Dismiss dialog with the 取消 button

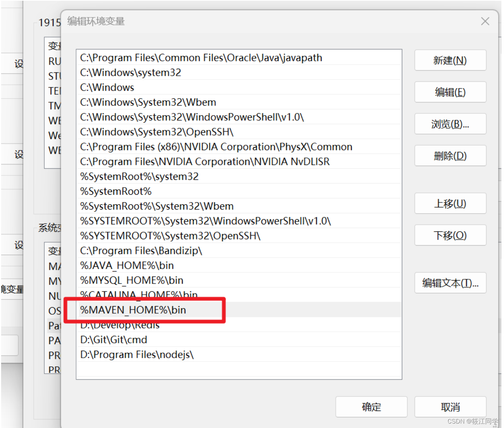click(x=450, y=407)
